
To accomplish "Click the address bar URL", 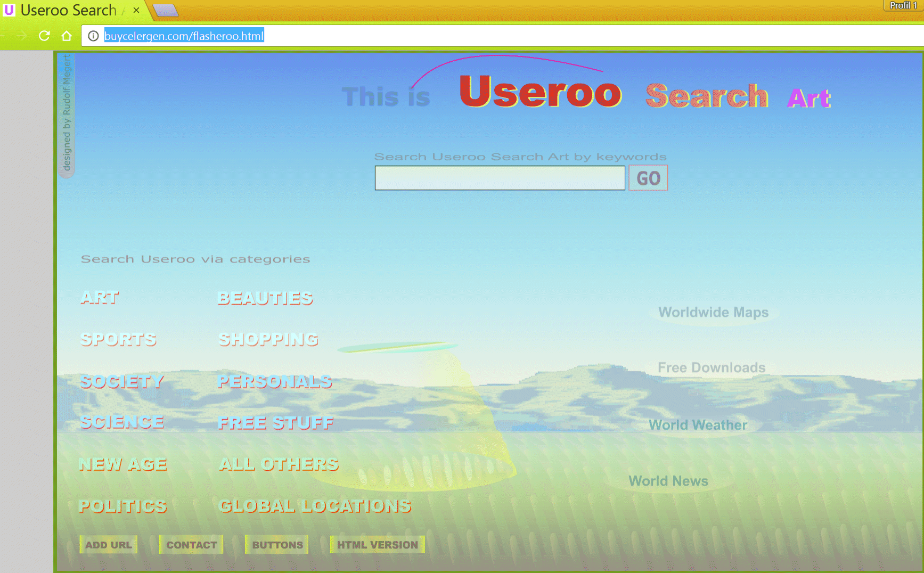I will coord(184,36).
